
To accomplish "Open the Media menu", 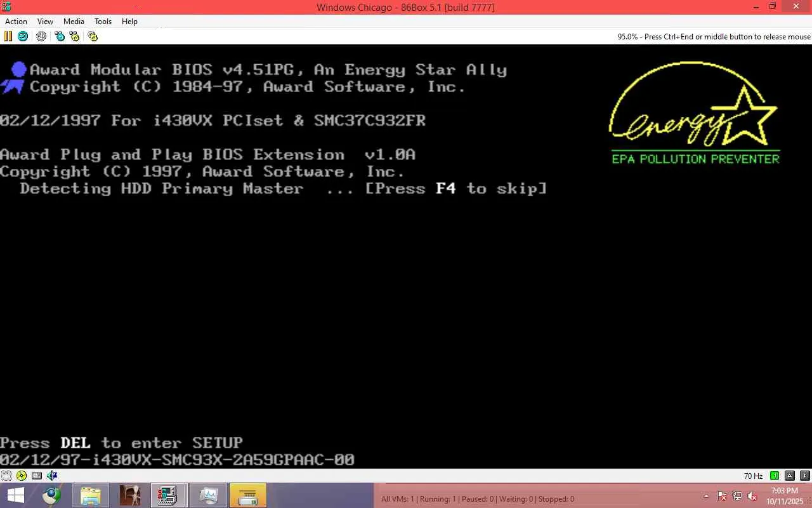I will click(x=74, y=22).
